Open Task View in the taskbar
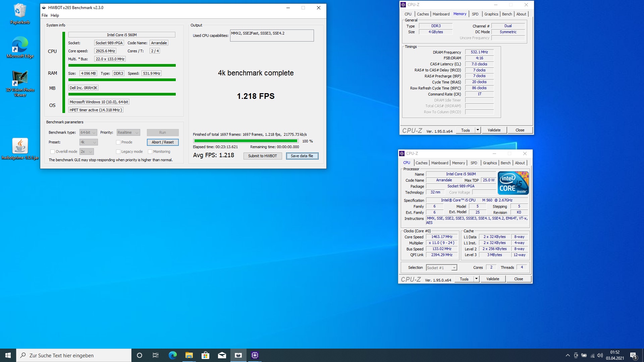 (x=156, y=355)
